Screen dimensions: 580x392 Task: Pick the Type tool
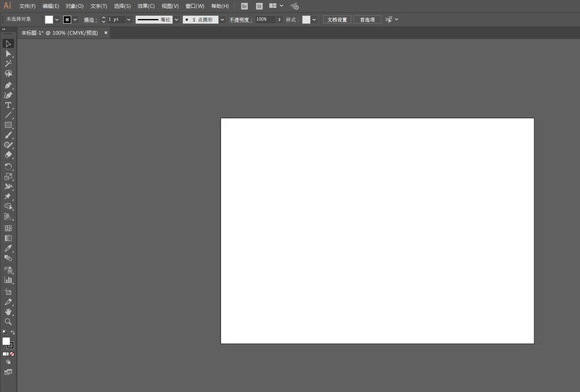[8, 105]
